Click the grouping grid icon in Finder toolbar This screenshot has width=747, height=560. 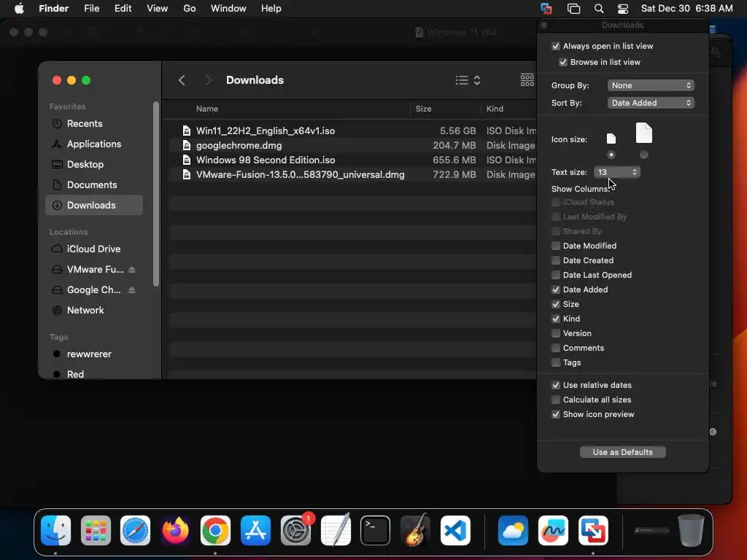527,80
